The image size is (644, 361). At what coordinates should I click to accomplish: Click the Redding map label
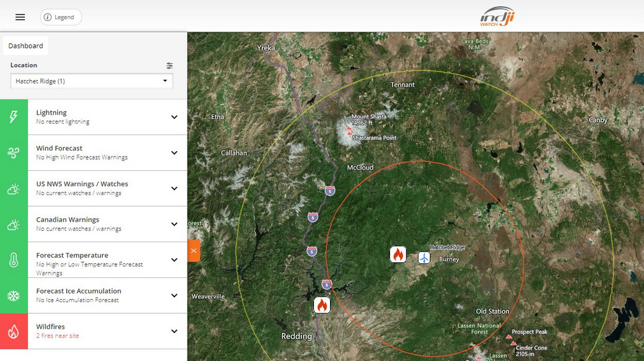click(297, 336)
